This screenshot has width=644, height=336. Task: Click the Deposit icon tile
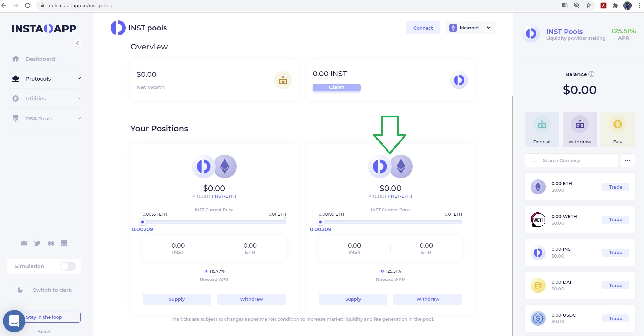click(542, 129)
